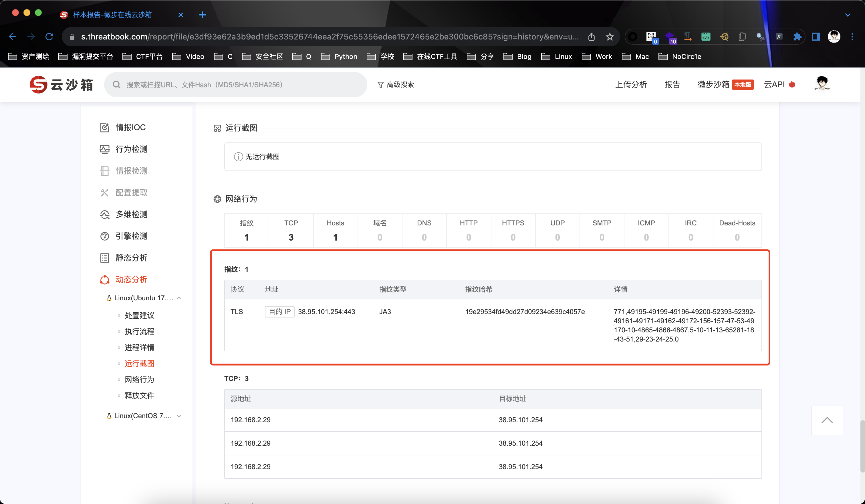Select the TCP network tab

291,230
